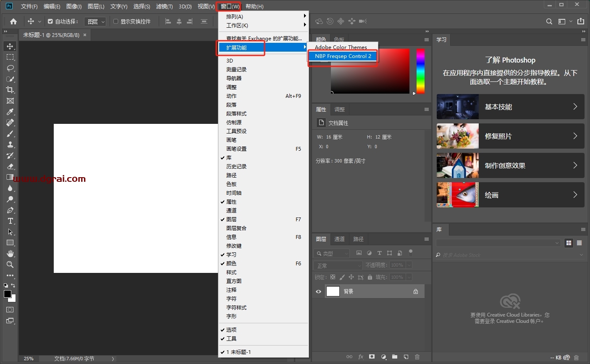The image size is (590, 364).
Task: Select the Eraser tool
Action: point(10,166)
